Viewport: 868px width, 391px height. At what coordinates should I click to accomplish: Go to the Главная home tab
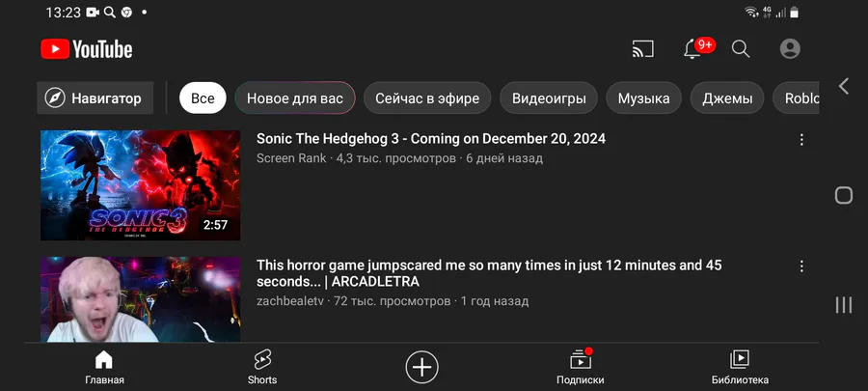coord(104,367)
